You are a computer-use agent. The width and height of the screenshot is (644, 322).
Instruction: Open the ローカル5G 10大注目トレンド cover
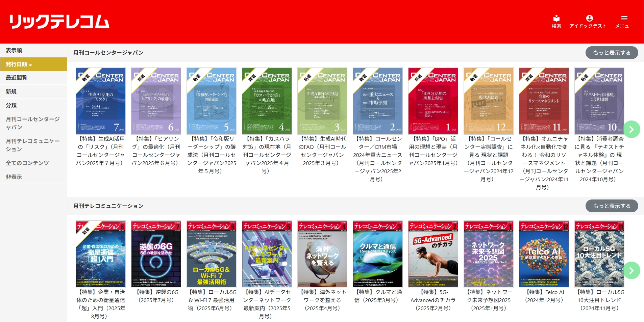pos(599,254)
